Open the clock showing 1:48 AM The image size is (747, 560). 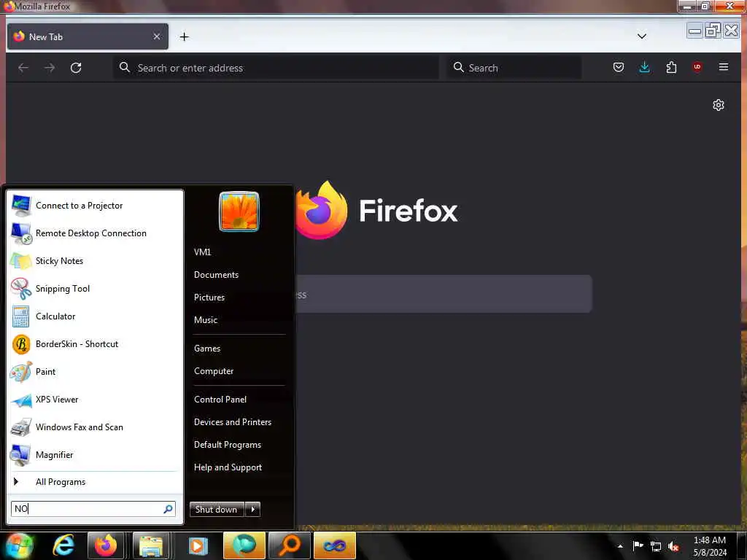[x=710, y=546]
